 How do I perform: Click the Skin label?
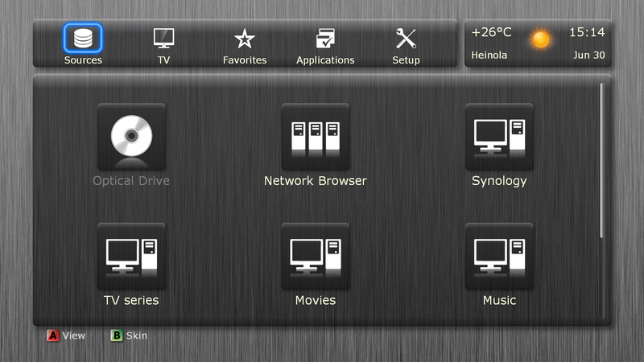pyautogui.click(x=137, y=335)
